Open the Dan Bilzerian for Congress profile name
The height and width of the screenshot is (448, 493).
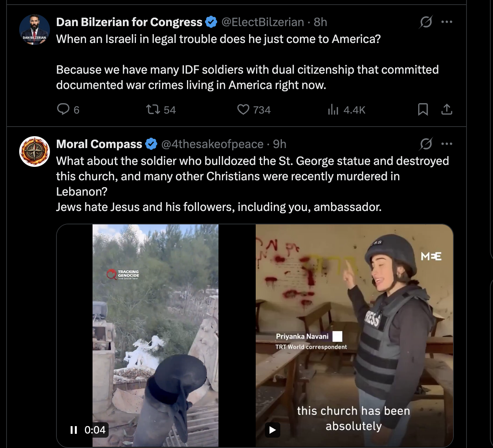point(129,22)
